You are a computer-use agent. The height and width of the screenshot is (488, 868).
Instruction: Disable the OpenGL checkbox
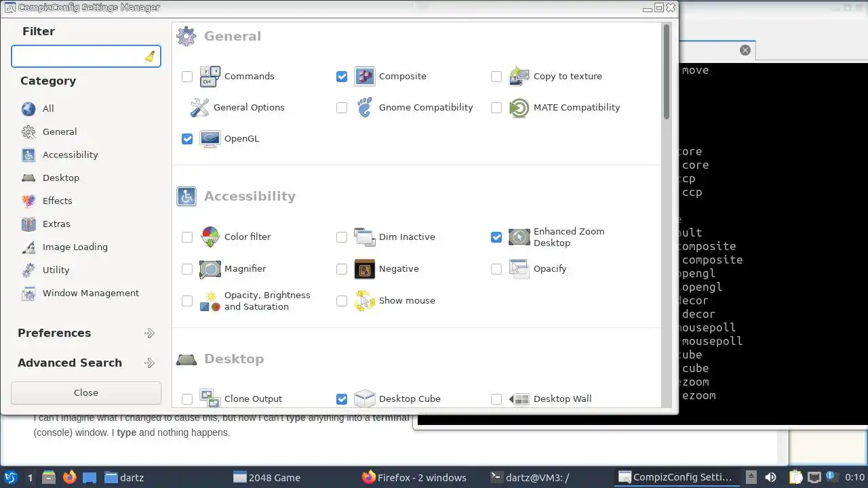point(187,139)
